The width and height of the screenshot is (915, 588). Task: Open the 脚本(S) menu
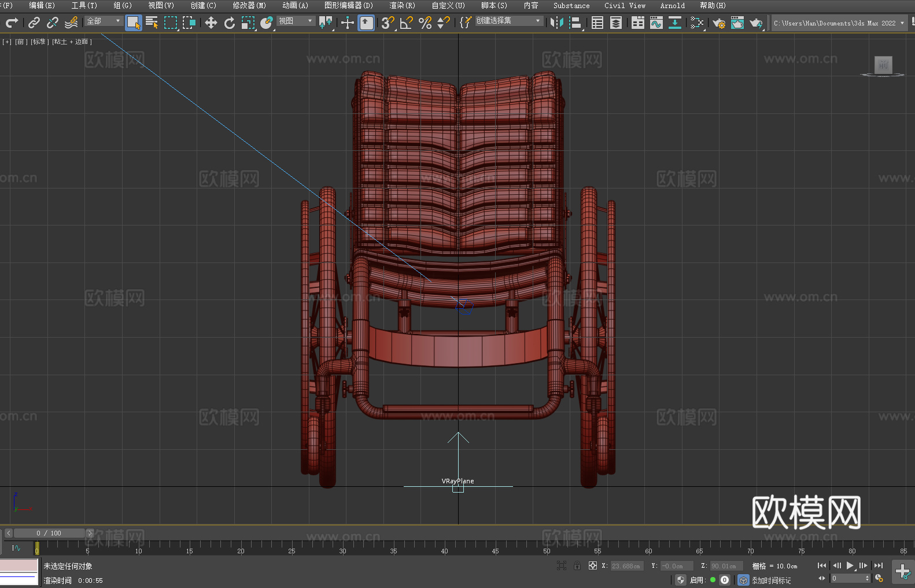(x=494, y=6)
